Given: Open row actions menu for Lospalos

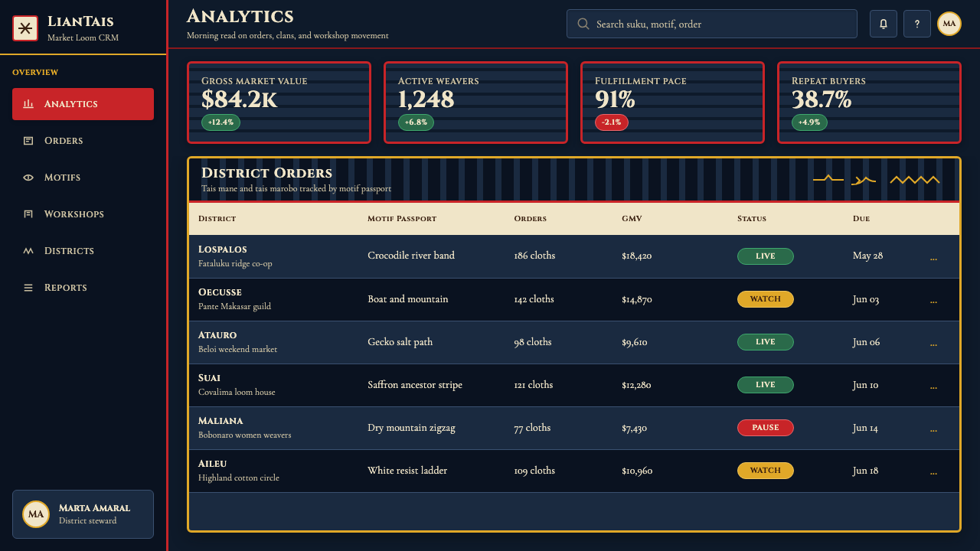Looking at the screenshot, I should [x=933, y=257].
